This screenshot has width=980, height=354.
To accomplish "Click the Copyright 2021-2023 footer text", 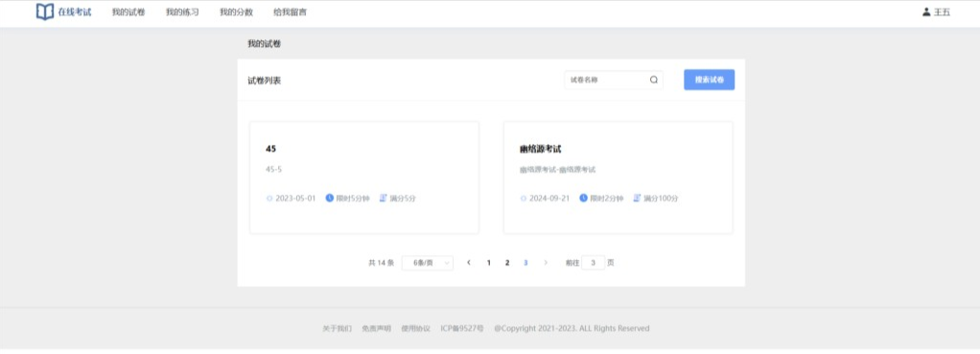I will [x=572, y=328].
